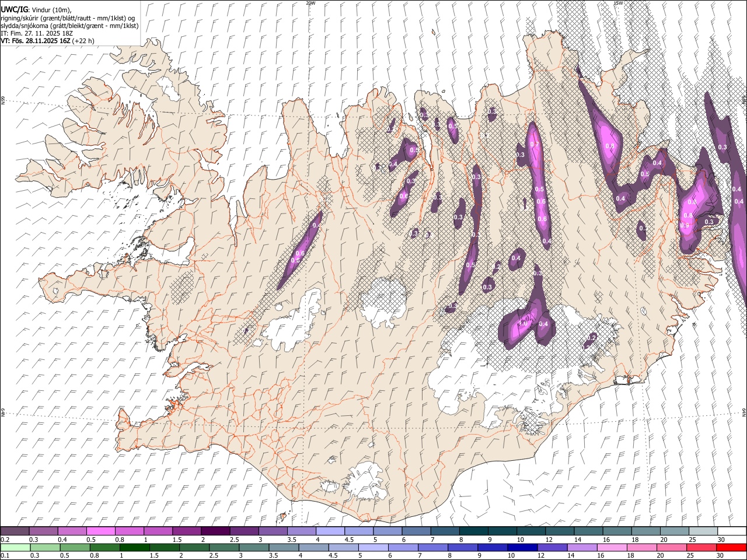This screenshot has width=747, height=560.
Task: Click the bright red 30 swatch in lower legend
Action: pos(732,548)
